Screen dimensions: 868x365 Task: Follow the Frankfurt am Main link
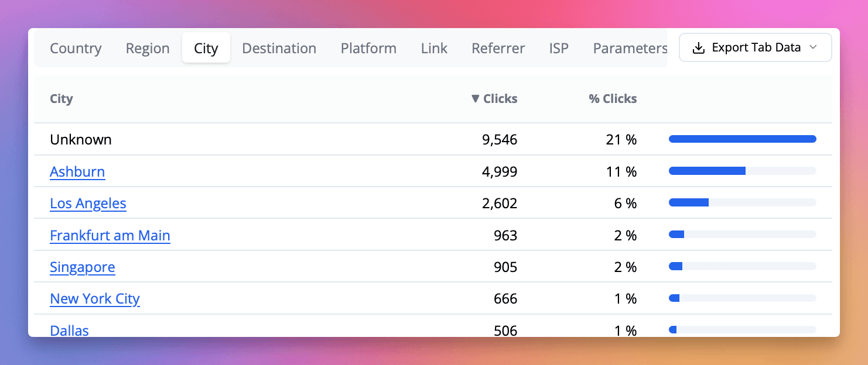[110, 236]
